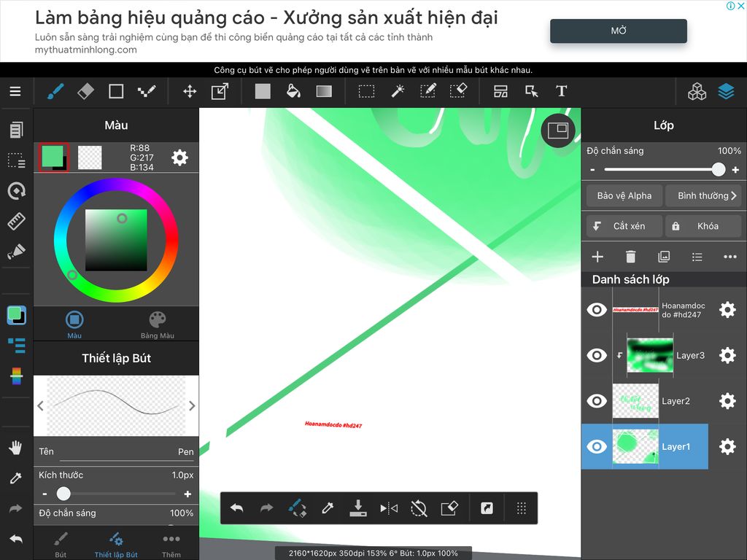Open the hamburger main menu
The image size is (747, 560).
pos(15,91)
